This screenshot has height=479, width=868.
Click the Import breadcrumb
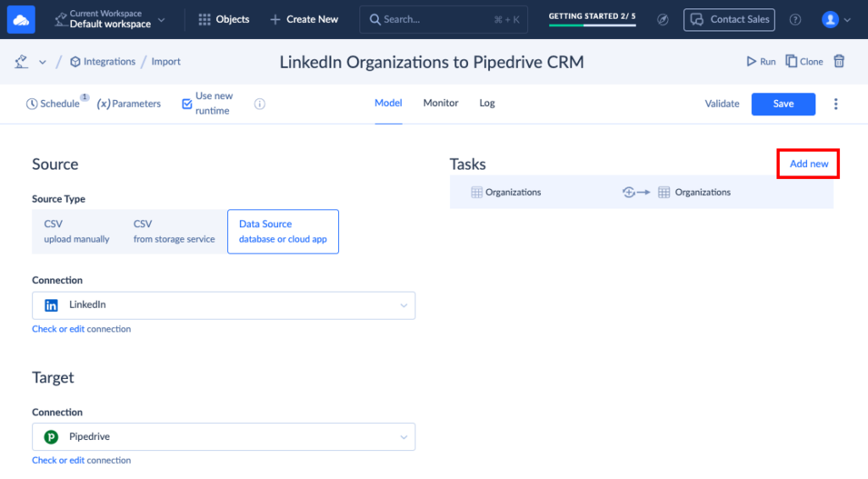(166, 62)
